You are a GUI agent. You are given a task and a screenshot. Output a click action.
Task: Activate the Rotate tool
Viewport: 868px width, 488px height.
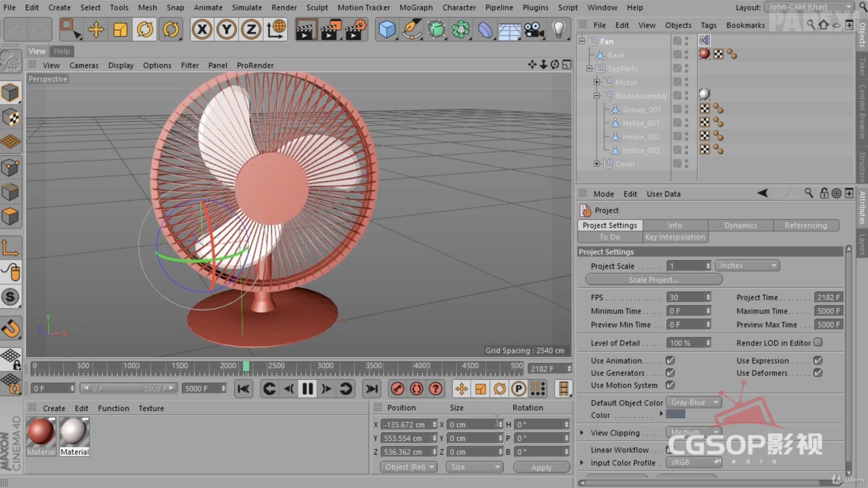(144, 29)
